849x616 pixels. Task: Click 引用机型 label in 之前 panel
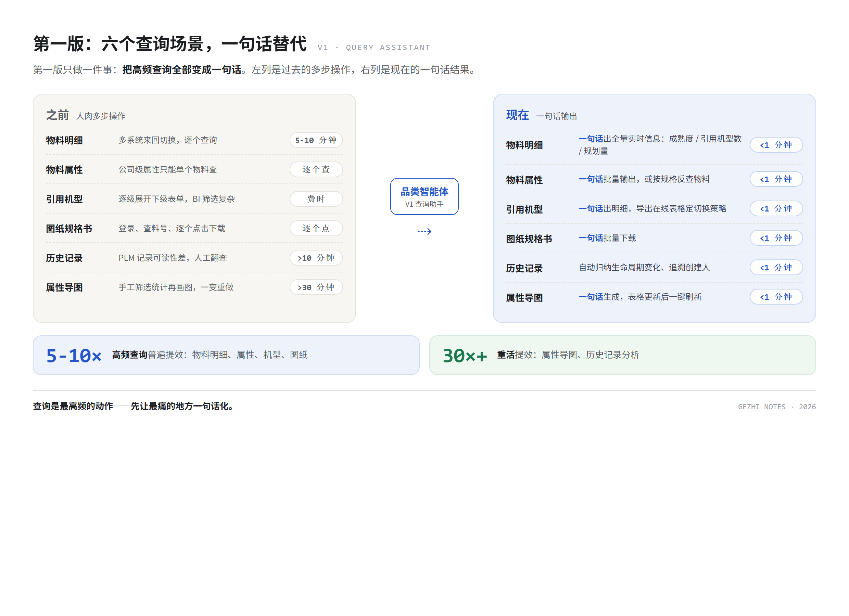[x=64, y=199]
